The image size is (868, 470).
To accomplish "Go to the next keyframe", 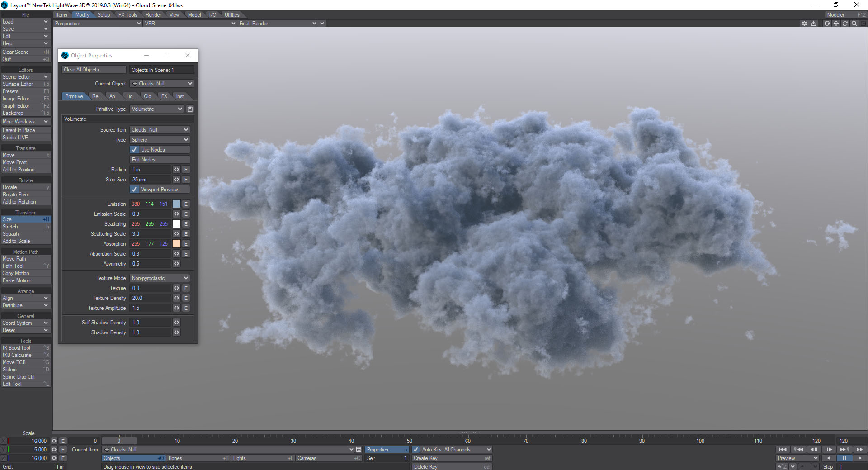I will coord(844,450).
